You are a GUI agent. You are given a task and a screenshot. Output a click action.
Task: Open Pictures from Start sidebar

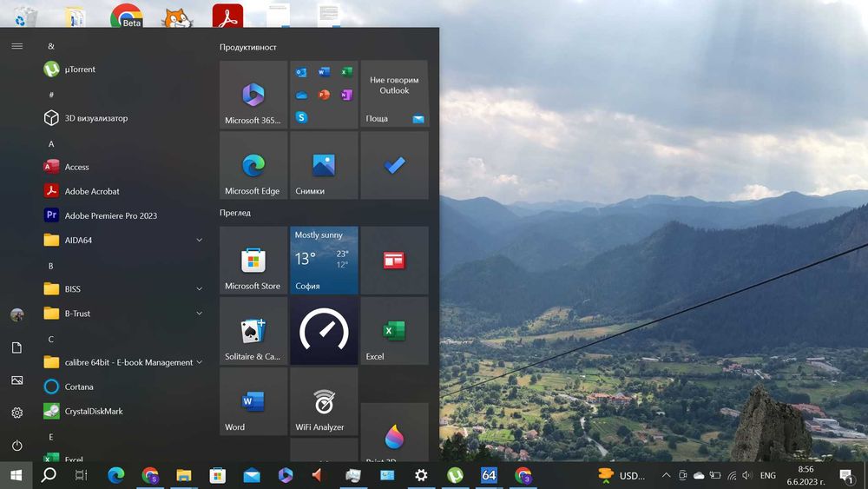coord(17,380)
